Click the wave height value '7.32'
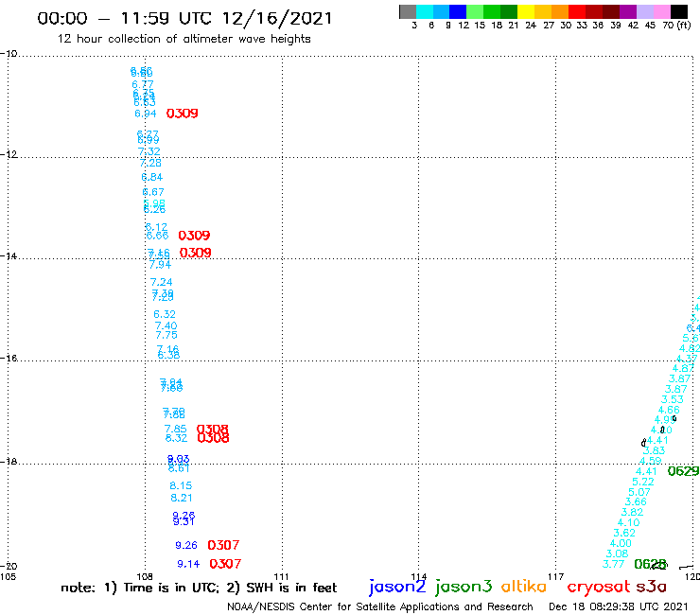 [x=149, y=151]
